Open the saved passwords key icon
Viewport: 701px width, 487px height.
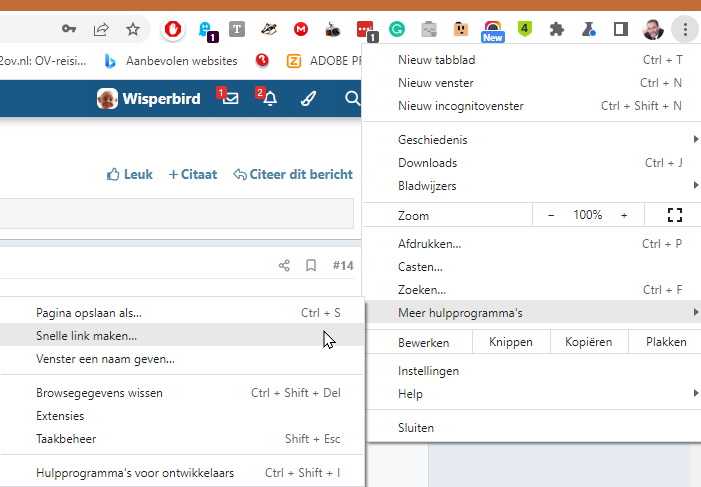69,29
